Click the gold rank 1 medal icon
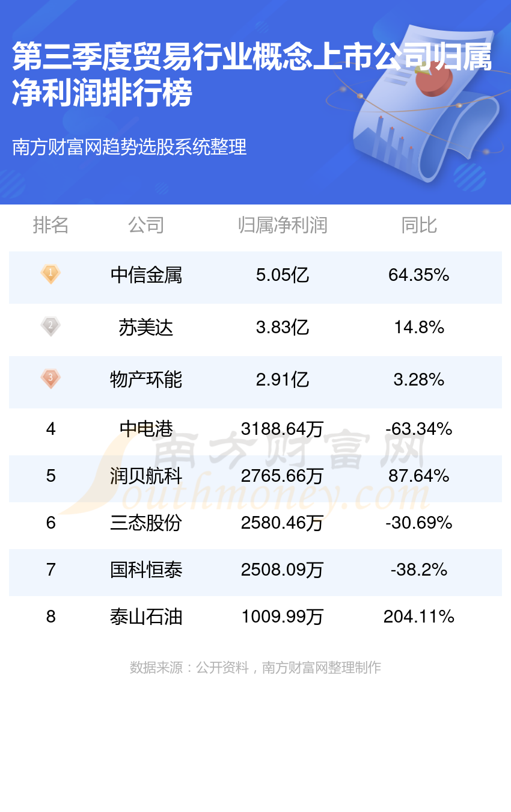This screenshot has height=812, width=511. pyautogui.click(x=50, y=274)
